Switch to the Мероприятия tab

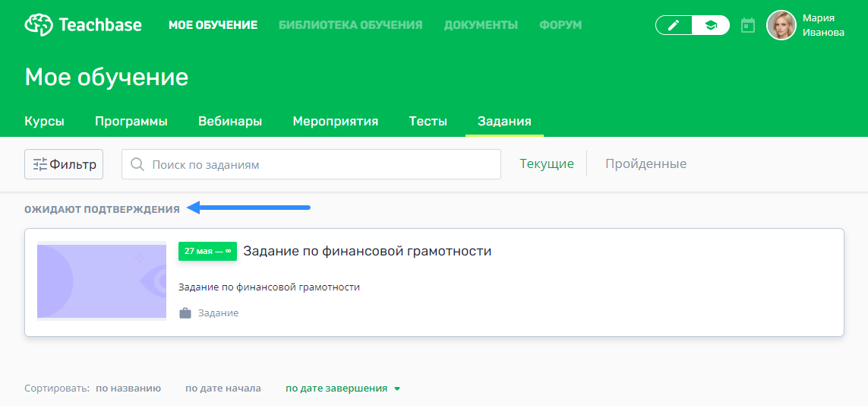click(x=336, y=122)
